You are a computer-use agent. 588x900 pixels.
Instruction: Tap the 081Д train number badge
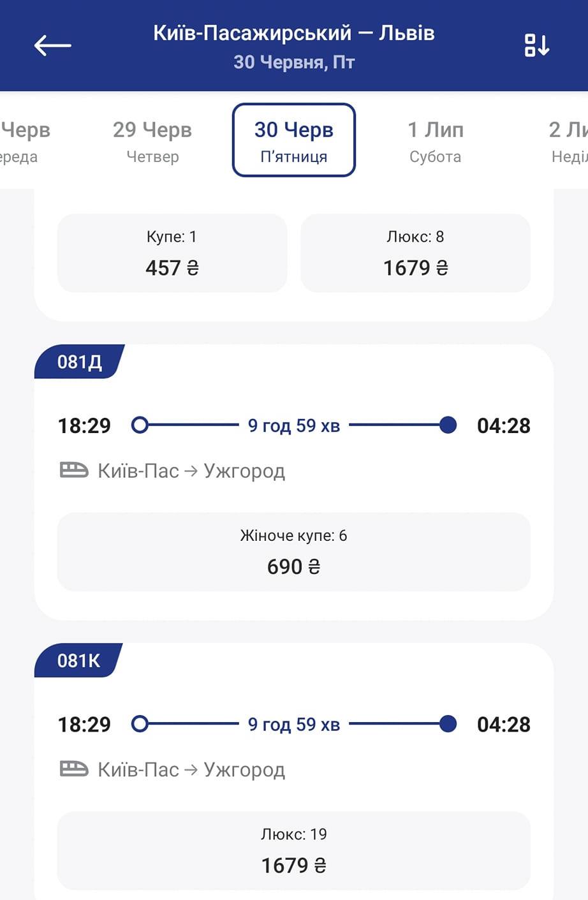click(79, 362)
